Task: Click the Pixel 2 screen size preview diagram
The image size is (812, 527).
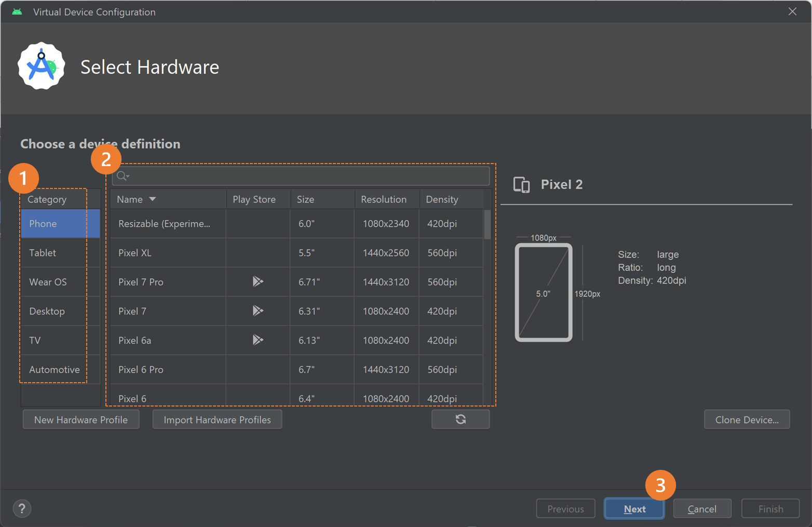Action: [x=544, y=292]
